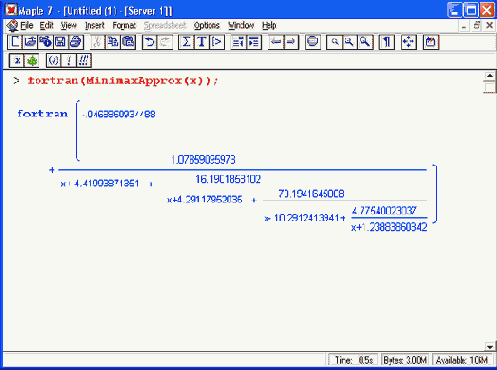Click the blue fortran output label
The width and height of the screenshot is (497, 370).
pyautogui.click(x=43, y=114)
